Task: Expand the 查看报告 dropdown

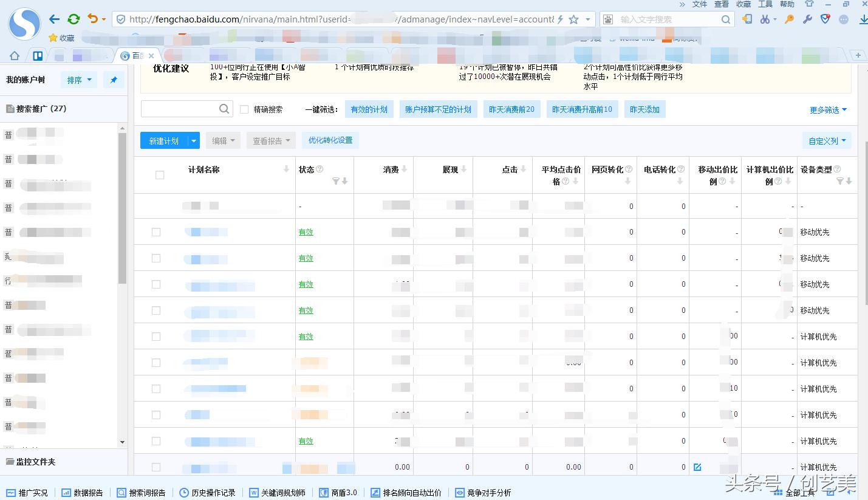Action: point(289,140)
